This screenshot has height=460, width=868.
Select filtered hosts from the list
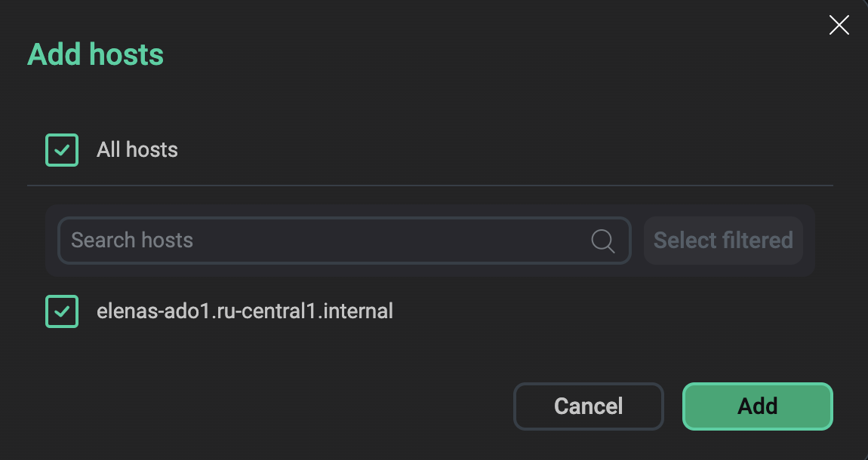(722, 241)
